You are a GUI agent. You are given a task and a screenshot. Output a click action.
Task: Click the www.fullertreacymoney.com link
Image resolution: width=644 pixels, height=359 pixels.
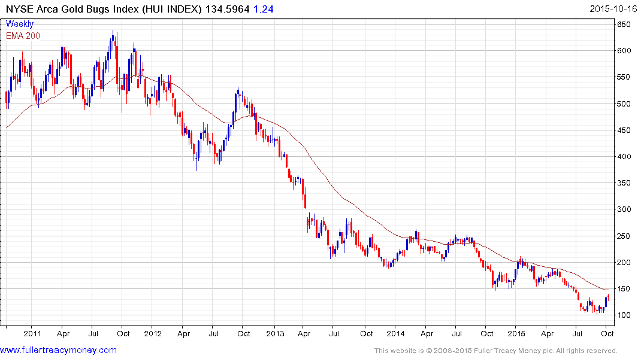pyautogui.click(x=58, y=350)
